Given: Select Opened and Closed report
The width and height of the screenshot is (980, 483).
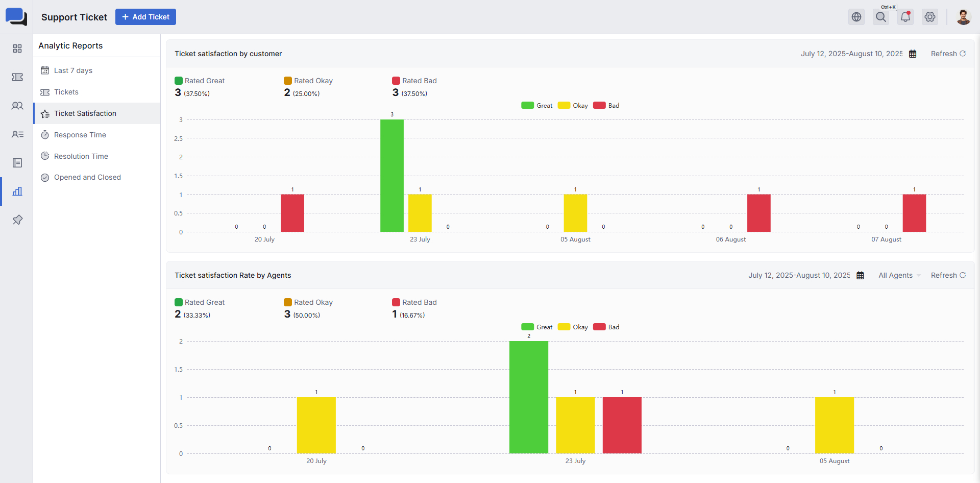Looking at the screenshot, I should (x=87, y=177).
